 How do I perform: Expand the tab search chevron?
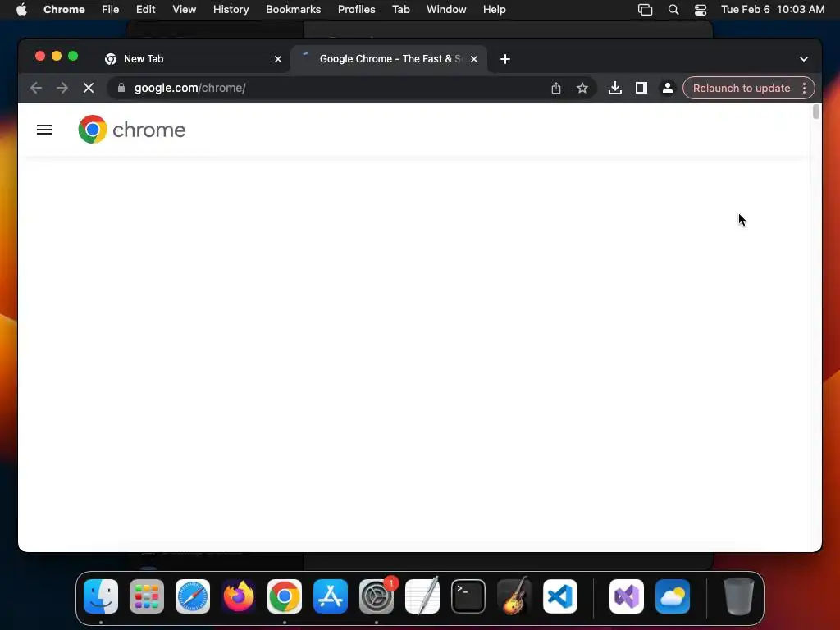[x=804, y=59]
